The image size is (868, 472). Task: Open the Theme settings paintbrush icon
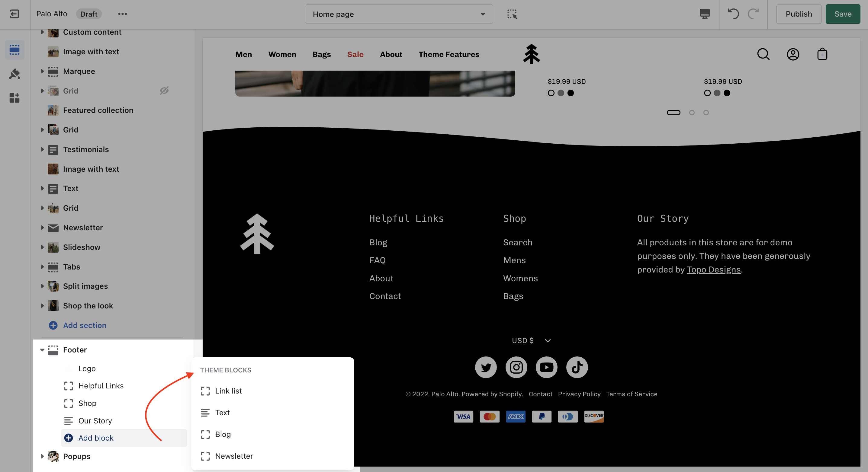(x=14, y=74)
